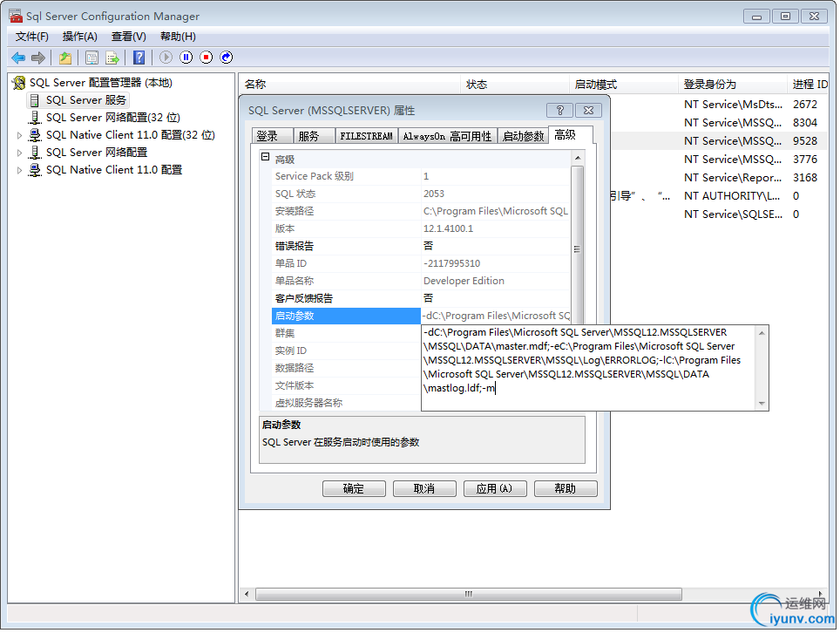Click the 确定 button
The image size is (840, 633).
click(x=354, y=489)
